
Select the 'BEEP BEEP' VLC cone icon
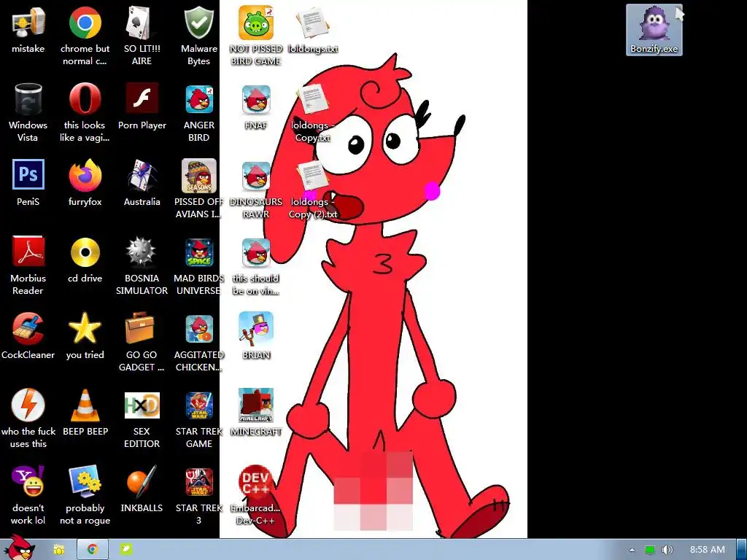pos(85,413)
